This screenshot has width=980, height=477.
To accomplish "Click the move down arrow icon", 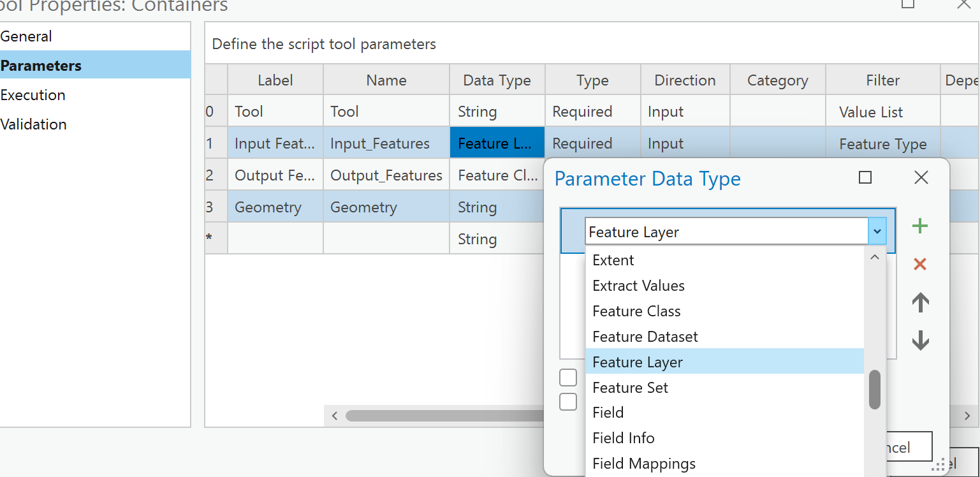I will [x=920, y=341].
